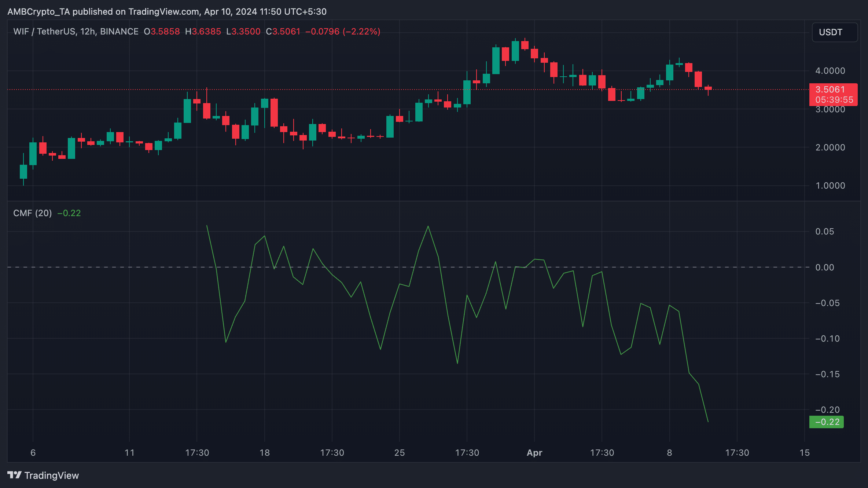Click the current price label 3.5061
The height and width of the screenshot is (488, 868).
[x=830, y=90]
